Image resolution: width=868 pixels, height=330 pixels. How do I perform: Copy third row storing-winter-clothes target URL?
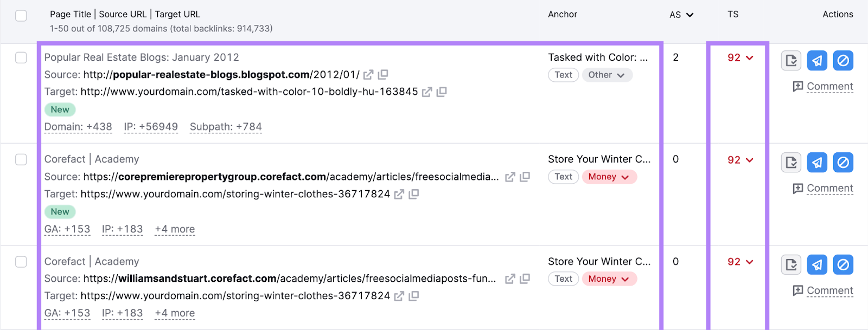[x=413, y=296]
